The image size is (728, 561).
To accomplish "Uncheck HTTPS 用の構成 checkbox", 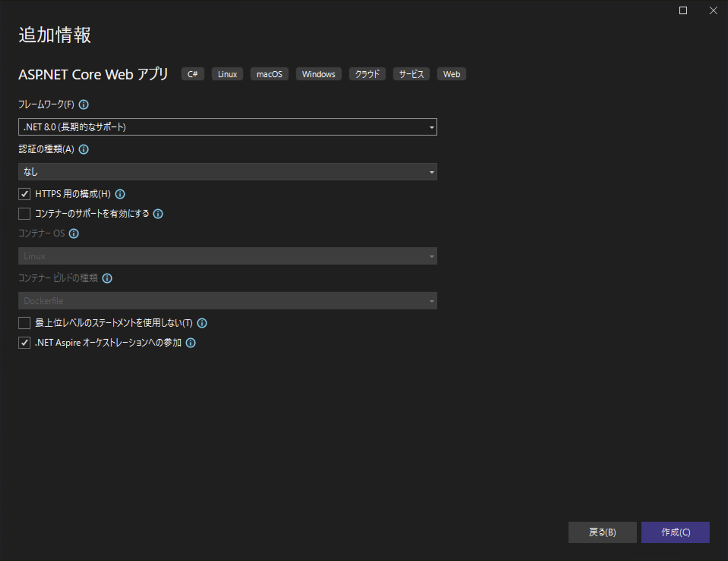I will [x=24, y=194].
